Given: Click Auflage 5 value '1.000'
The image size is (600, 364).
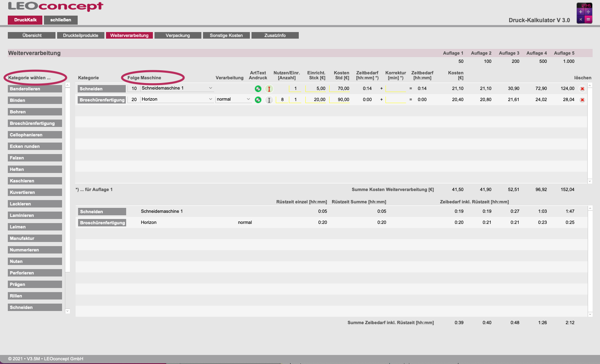Looking at the screenshot, I should [x=569, y=61].
